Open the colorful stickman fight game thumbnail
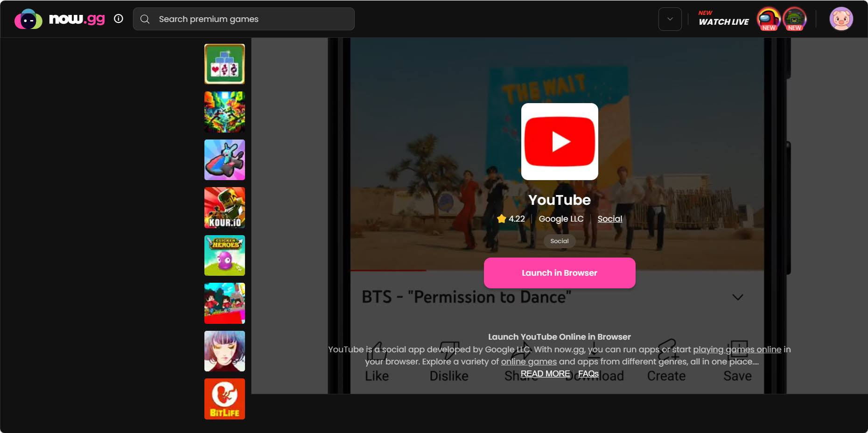This screenshot has height=433, width=868. (224, 112)
